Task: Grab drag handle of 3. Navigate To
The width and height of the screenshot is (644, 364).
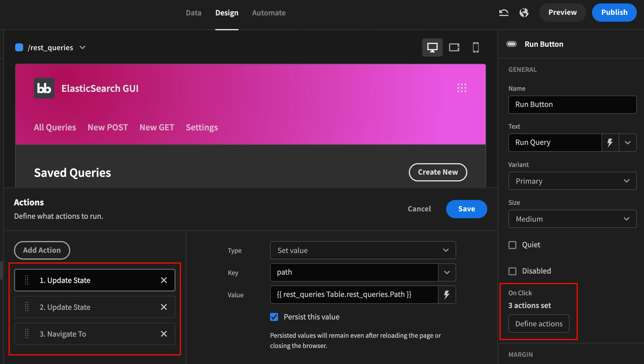Action: coord(27,334)
